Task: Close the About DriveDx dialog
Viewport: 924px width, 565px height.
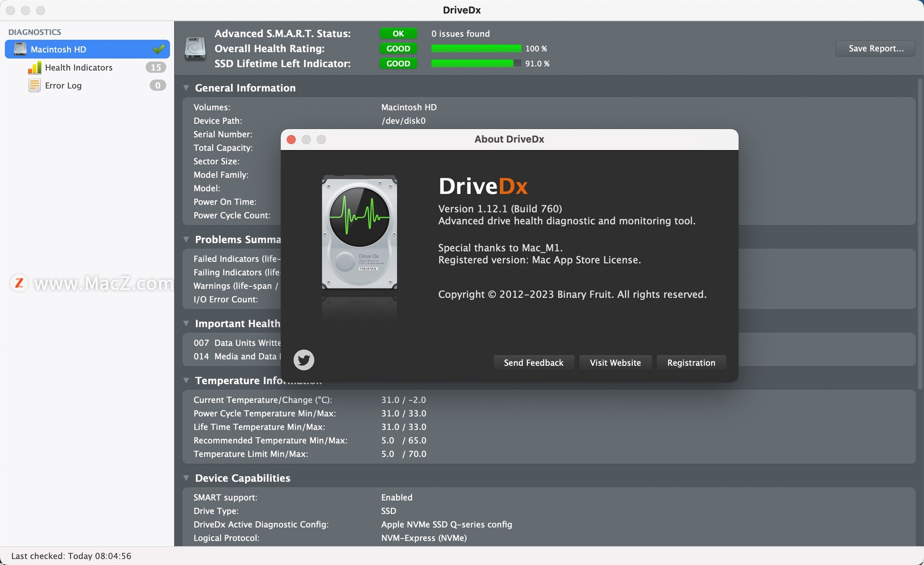Action: (x=291, y=140)
